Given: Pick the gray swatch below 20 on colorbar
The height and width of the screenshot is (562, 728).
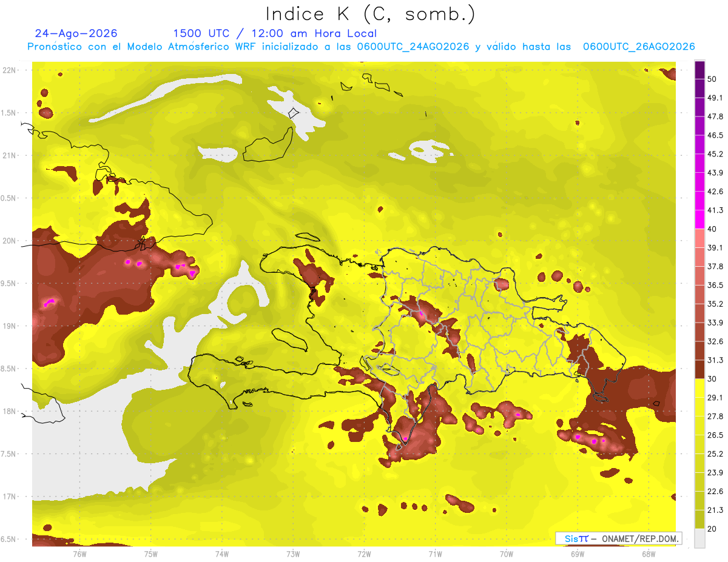Looking at the screenshot, I should [699, 538].
